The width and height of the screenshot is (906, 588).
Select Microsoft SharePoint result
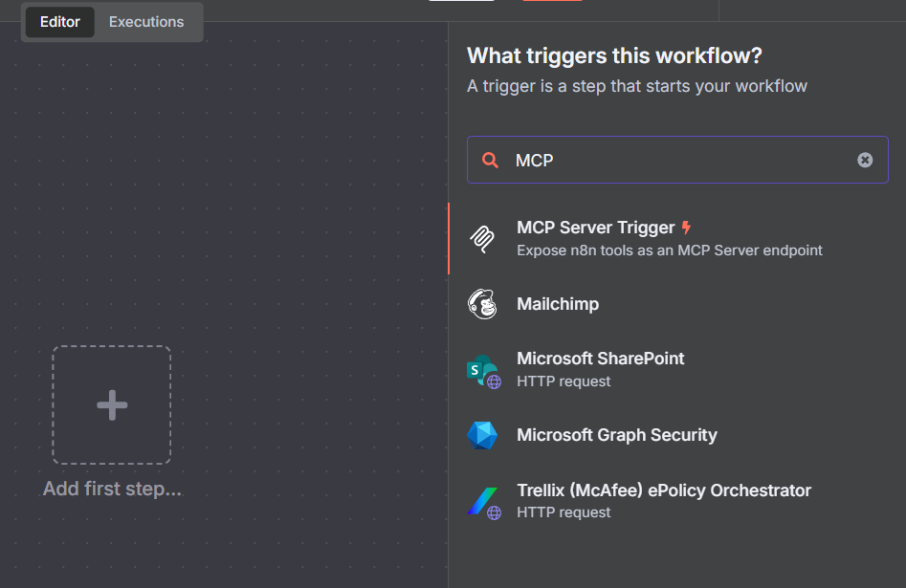click(x=677, y=369)
